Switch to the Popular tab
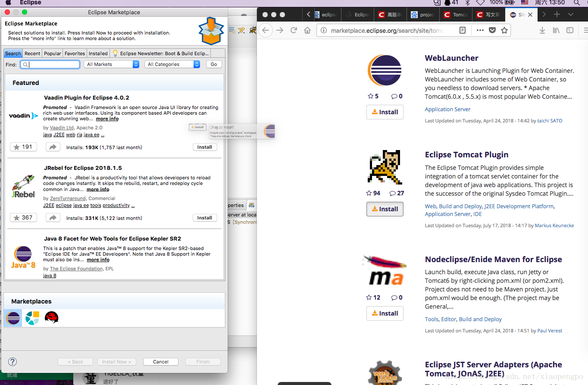Image resolution: width=588 pixels, height=385 pixels. pyautogui.click(x=52, y=53)
